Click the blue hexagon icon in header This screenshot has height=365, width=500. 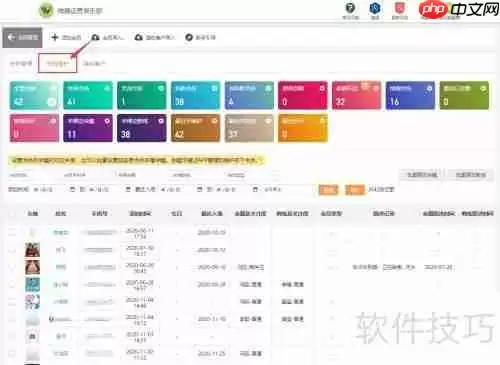click(375, 7)
